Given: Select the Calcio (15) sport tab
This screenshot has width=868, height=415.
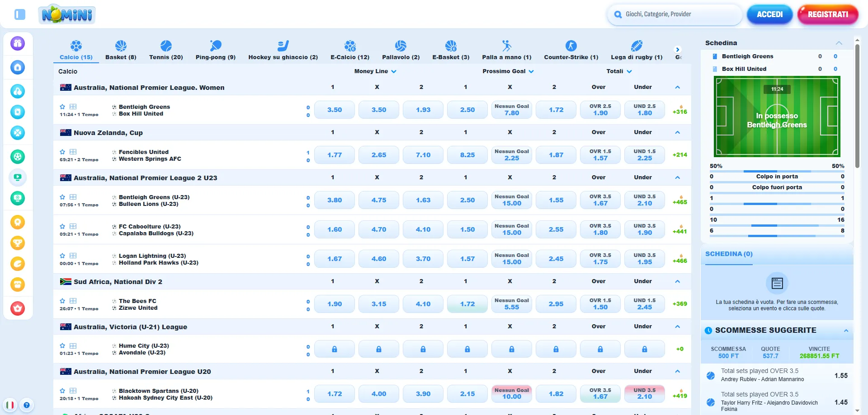Looking at the screenshot, I should 76,50.
